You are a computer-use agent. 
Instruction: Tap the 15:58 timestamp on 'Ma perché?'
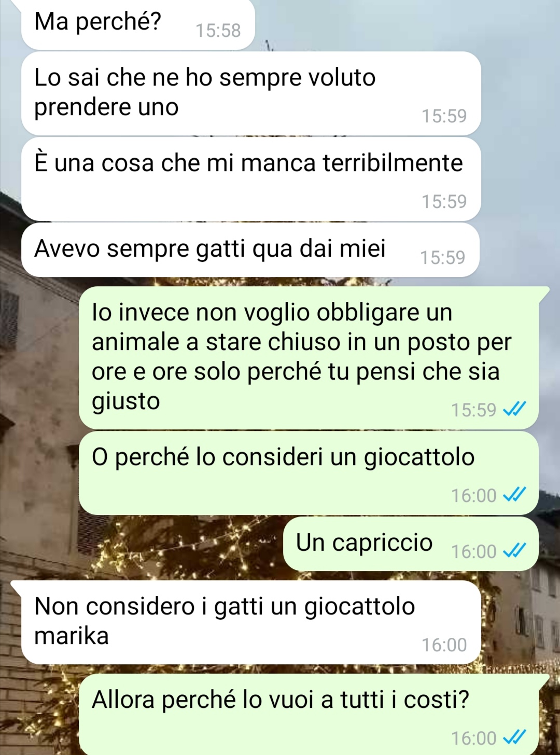coord(218,31)
